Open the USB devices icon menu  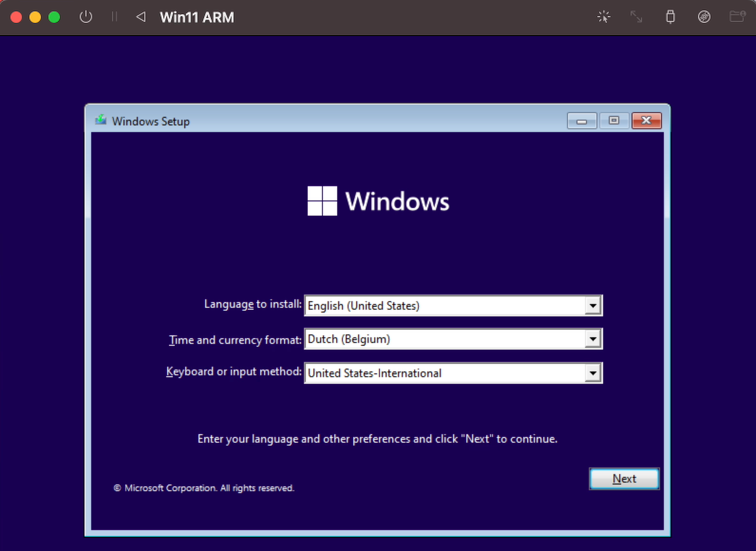(x=671, y=17)
